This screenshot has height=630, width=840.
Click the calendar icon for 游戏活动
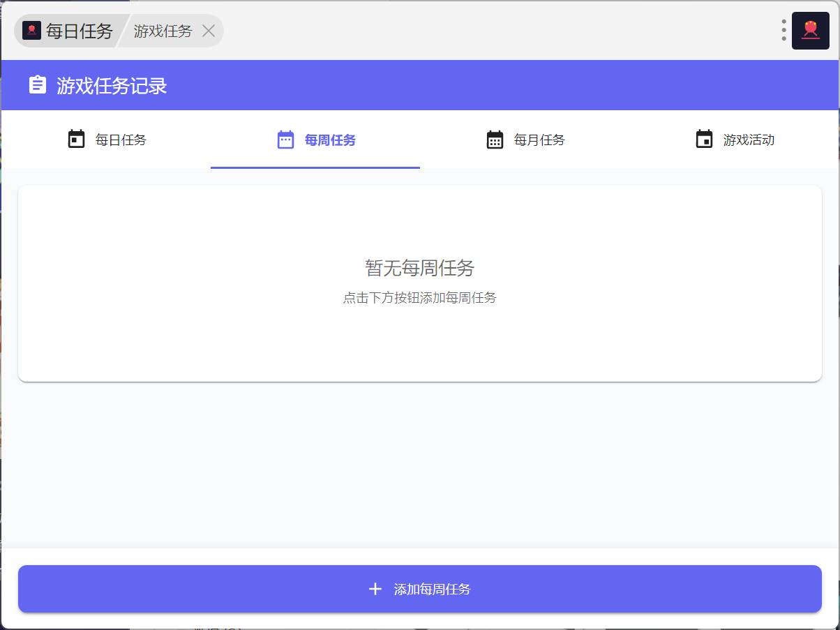pos(704,140)
